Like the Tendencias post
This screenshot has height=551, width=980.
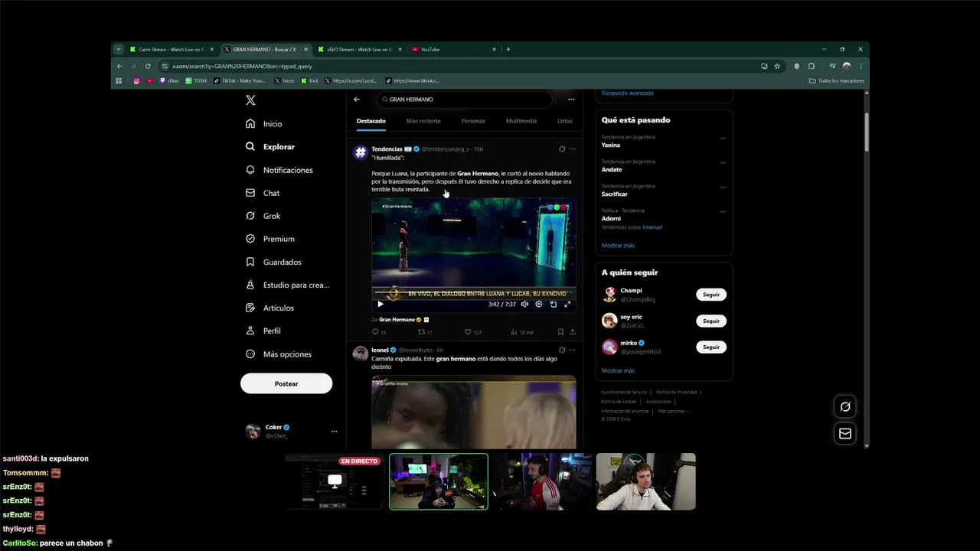pyautogui.click(x=472, y=332)
